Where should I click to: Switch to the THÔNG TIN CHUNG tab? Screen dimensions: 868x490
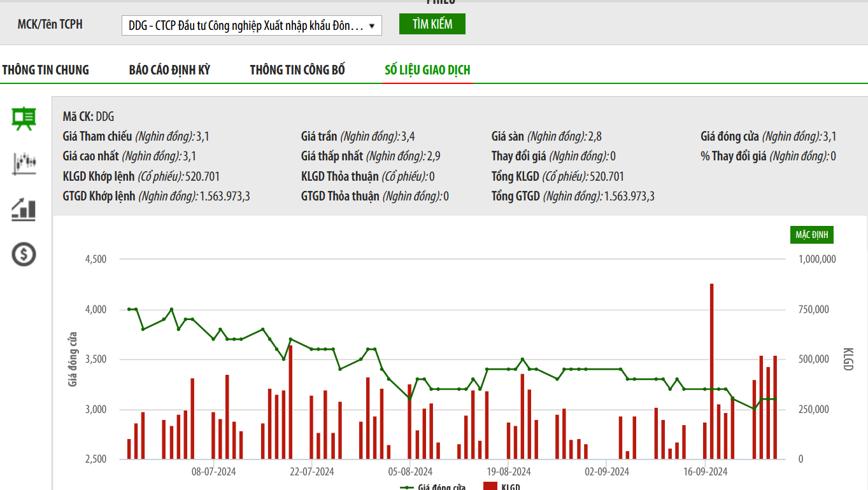pyautogui.click(x=46, y=70)
